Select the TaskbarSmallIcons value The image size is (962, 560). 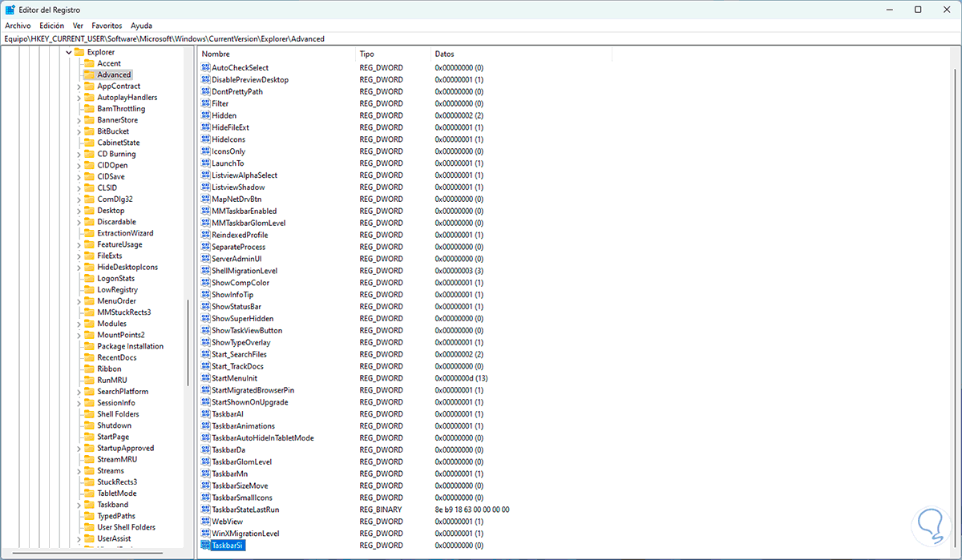pos(242,498)
